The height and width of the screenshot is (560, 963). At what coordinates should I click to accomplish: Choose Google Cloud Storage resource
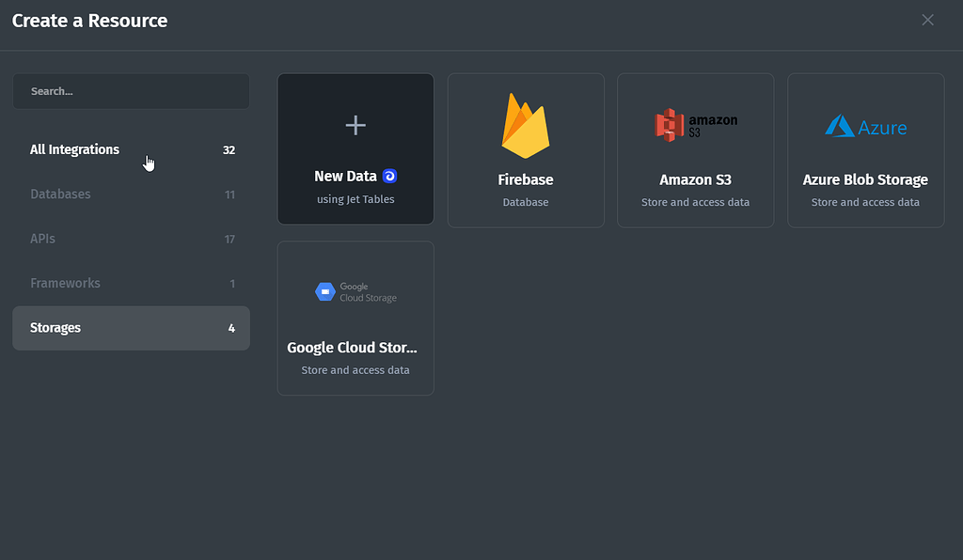pyautogui.click(x=355, y=318)
